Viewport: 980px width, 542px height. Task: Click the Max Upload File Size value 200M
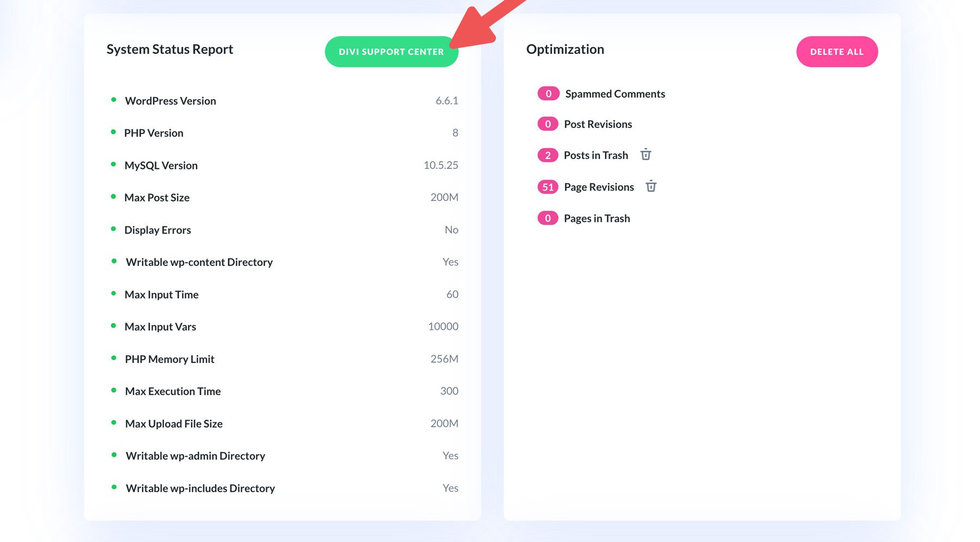(x=444, y=423)
